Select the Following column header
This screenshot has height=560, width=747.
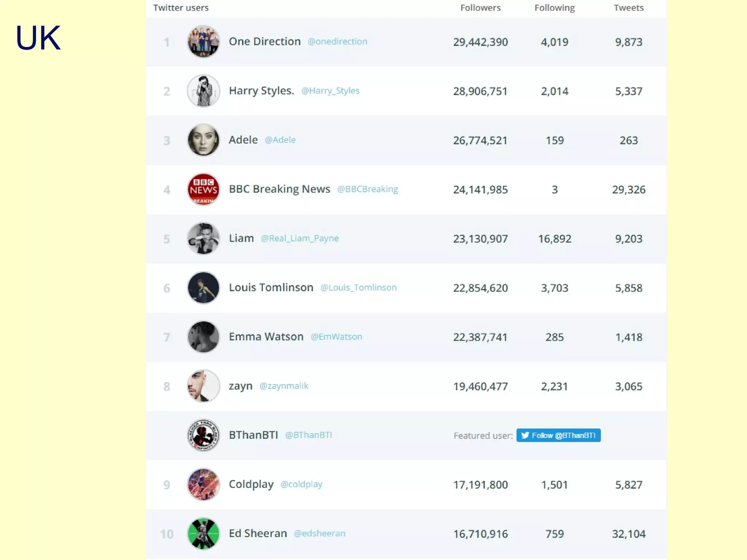(554, 8)
